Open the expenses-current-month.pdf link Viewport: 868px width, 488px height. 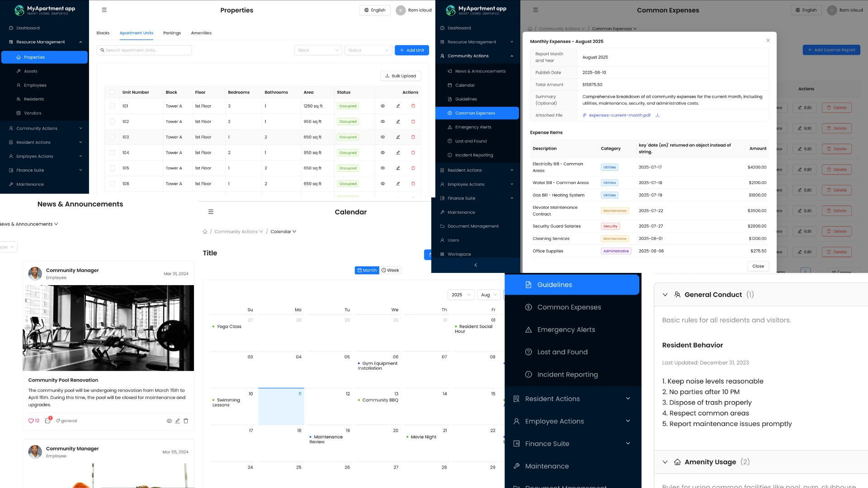(x=619, y=115)
